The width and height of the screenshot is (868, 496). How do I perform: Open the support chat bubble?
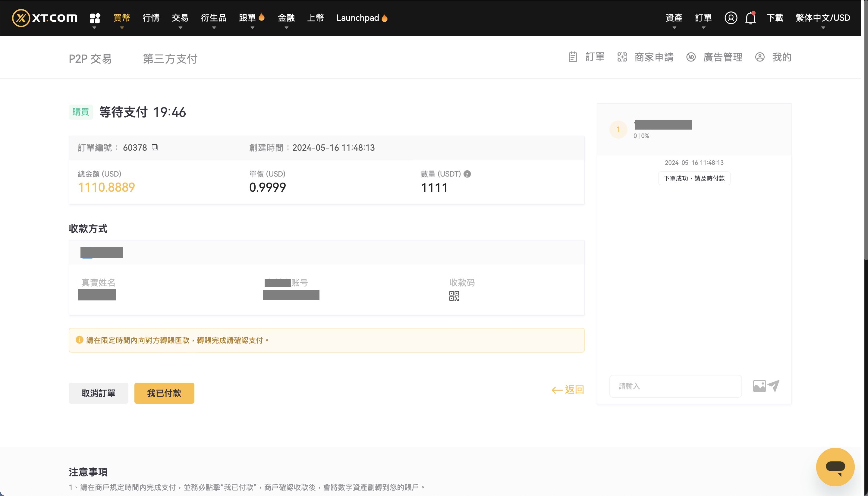[835, 467]
